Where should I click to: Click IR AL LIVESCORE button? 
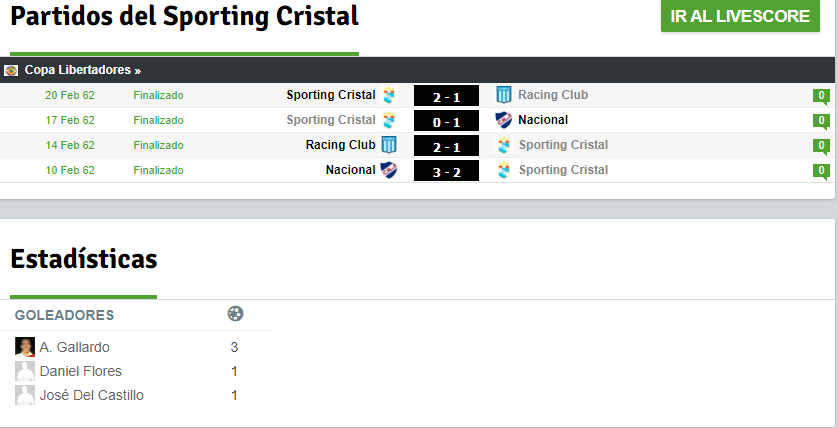(x=740, y=16)
